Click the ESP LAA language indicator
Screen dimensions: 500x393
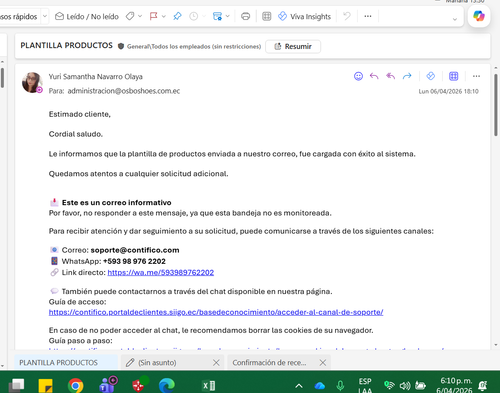(365, 386)
